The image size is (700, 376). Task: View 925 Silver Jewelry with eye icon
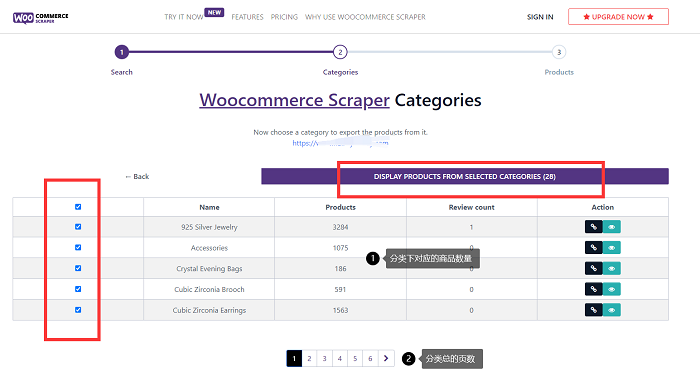tap(612, 227)
